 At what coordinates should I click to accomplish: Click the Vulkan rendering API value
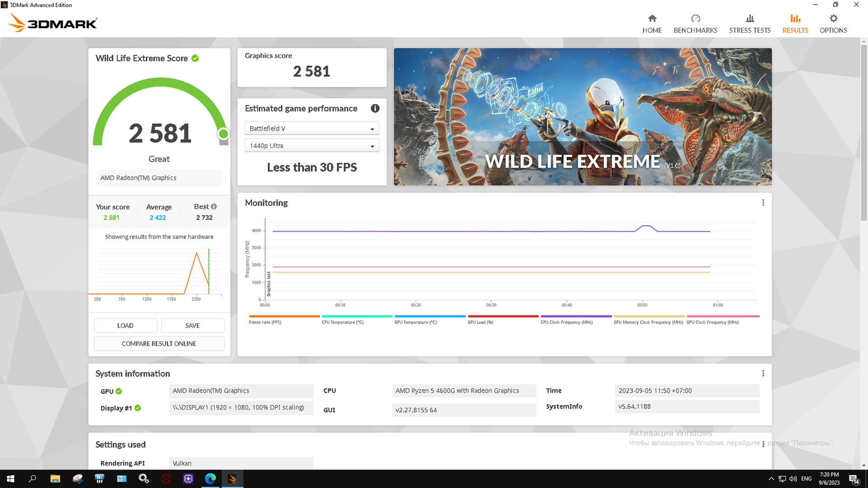click(241, 463)
